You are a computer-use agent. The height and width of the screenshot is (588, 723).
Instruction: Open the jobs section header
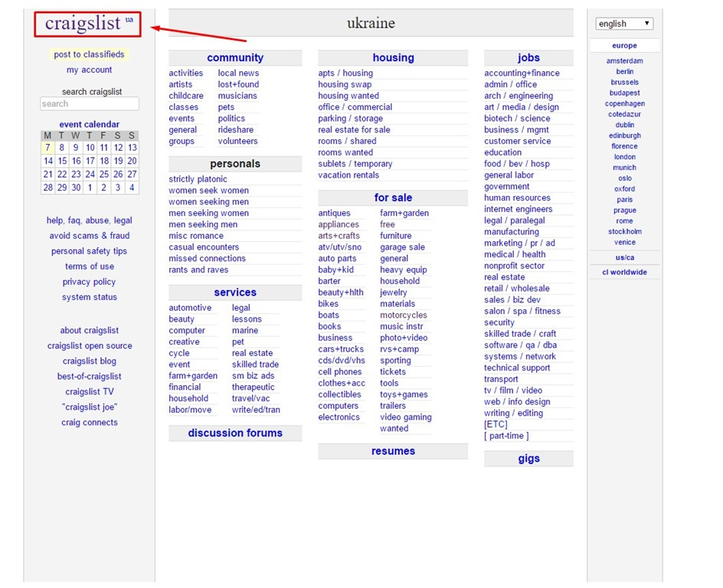pyautogui.click(x=528, y=57)
